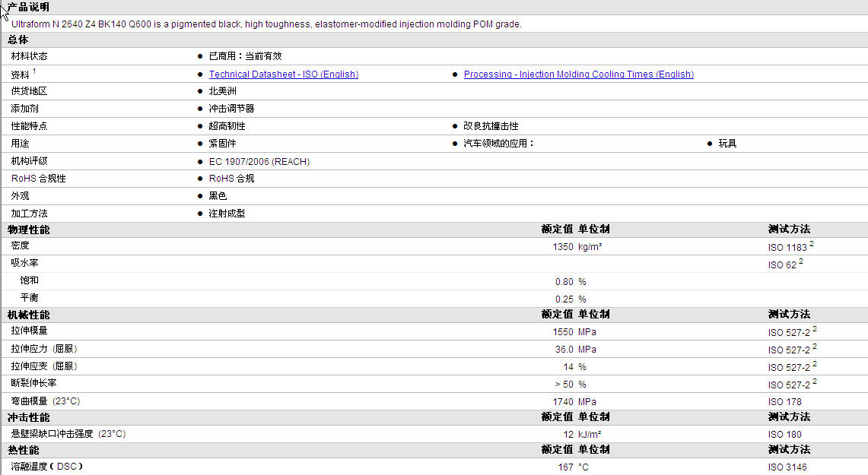
Task: Click the 玩具 application entry
Action: 727,144
